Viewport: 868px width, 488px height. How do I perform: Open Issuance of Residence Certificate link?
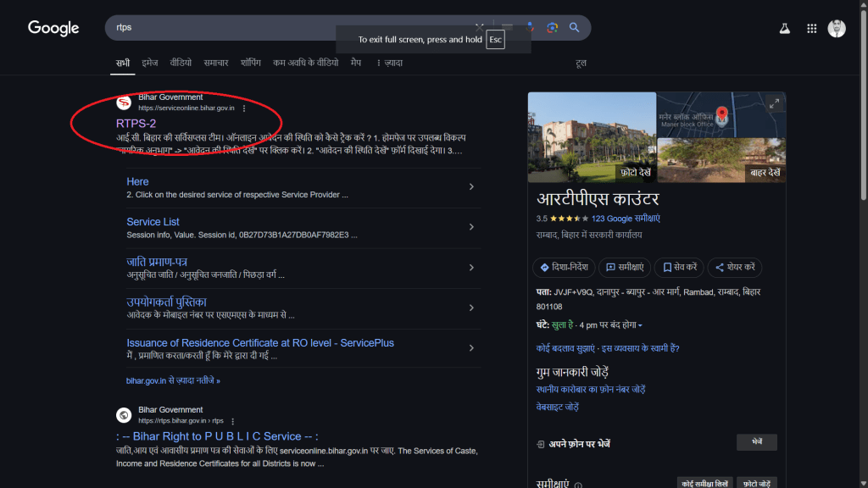pyautogui.click(x=260, y=343)
